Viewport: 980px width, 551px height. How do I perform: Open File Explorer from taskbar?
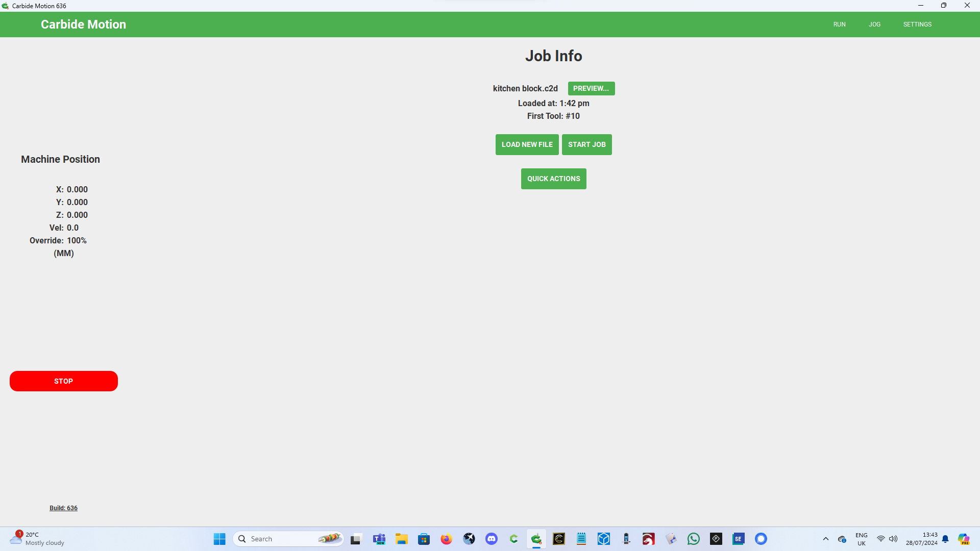[402, 539]
